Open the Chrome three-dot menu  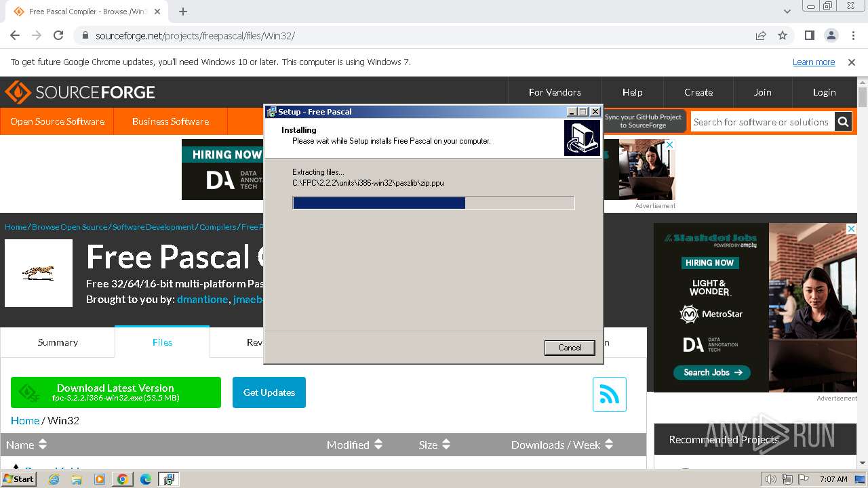852,35
